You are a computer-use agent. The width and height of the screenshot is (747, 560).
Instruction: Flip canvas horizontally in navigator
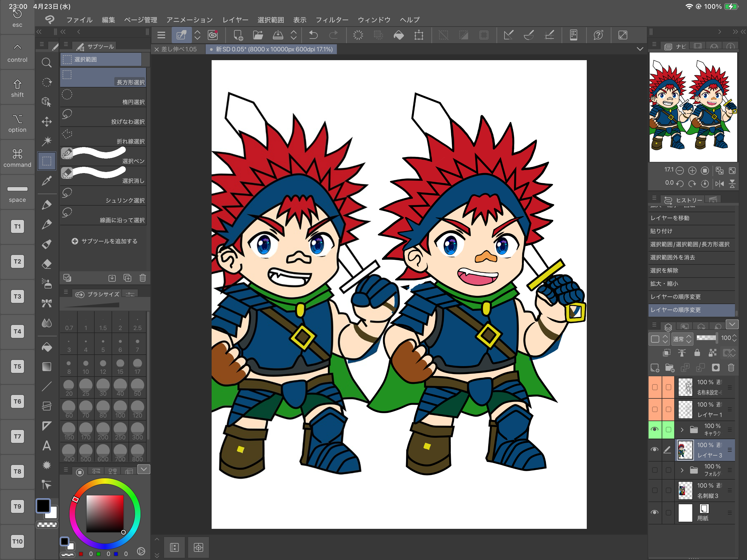(720, 184)
